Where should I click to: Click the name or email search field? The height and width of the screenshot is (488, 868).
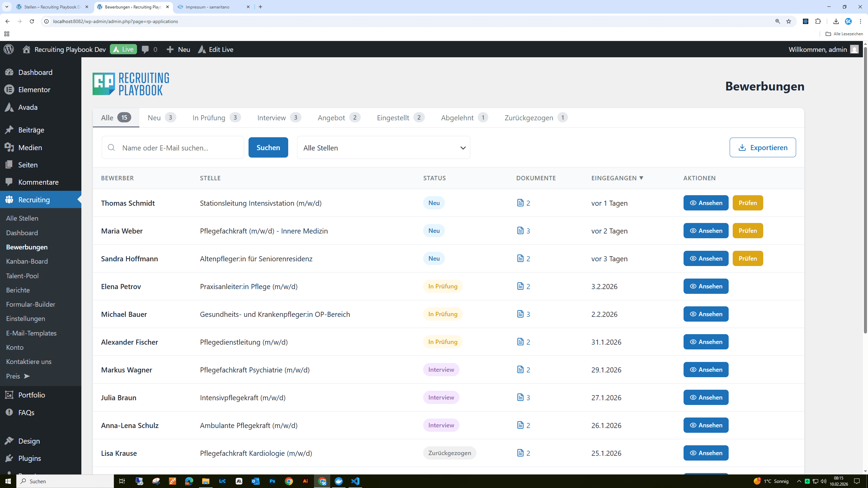(180, 148)
